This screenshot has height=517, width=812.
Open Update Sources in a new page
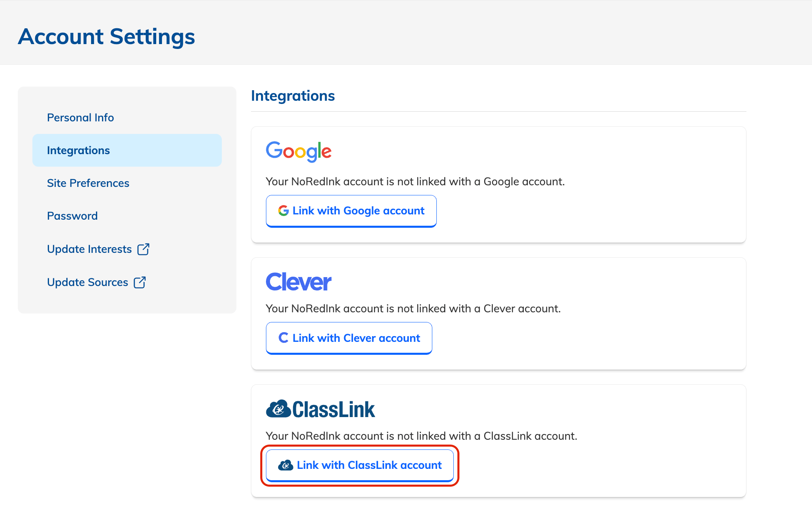coord(87,282)
